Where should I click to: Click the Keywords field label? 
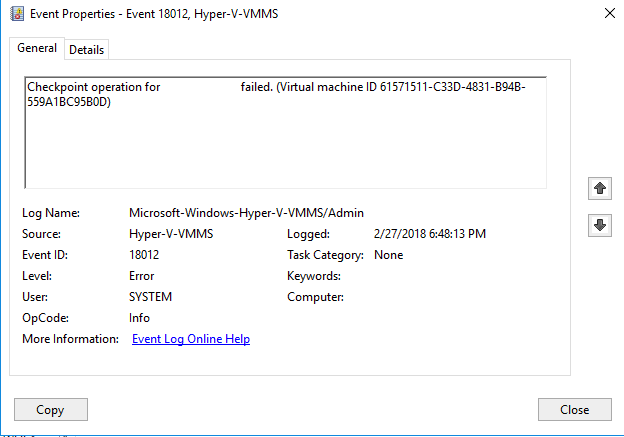[x=314, y=276]
